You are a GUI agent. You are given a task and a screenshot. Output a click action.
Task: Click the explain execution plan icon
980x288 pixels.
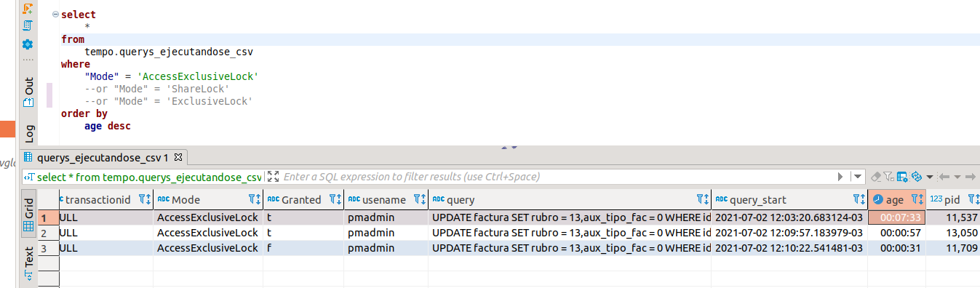click(x=28, y=25)
